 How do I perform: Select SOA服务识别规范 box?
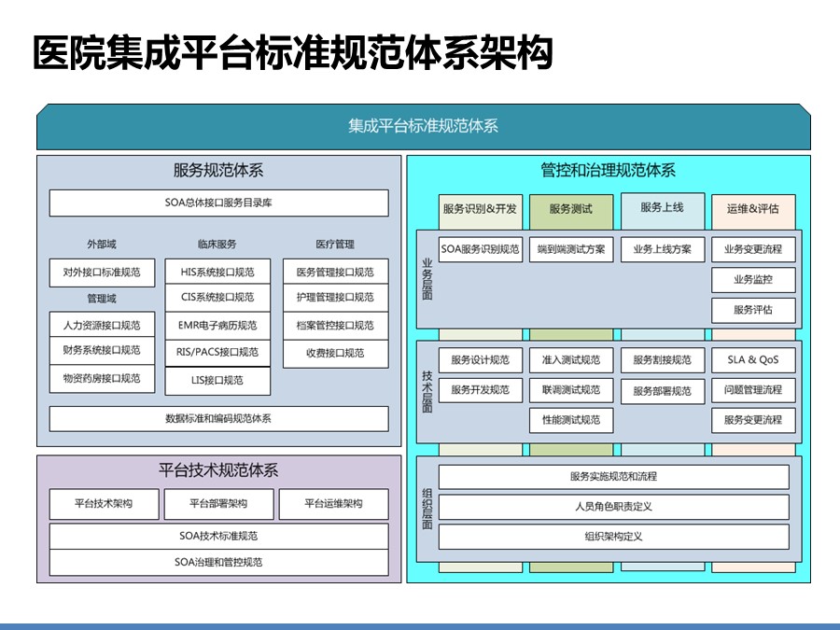pyautogui.click(x=480, y=249)
